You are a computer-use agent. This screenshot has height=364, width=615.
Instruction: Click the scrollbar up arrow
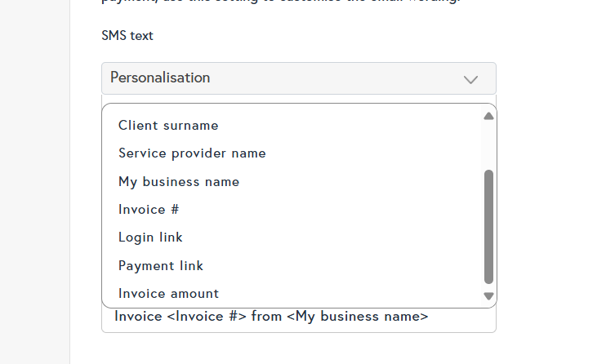click(x=488, y=116)
